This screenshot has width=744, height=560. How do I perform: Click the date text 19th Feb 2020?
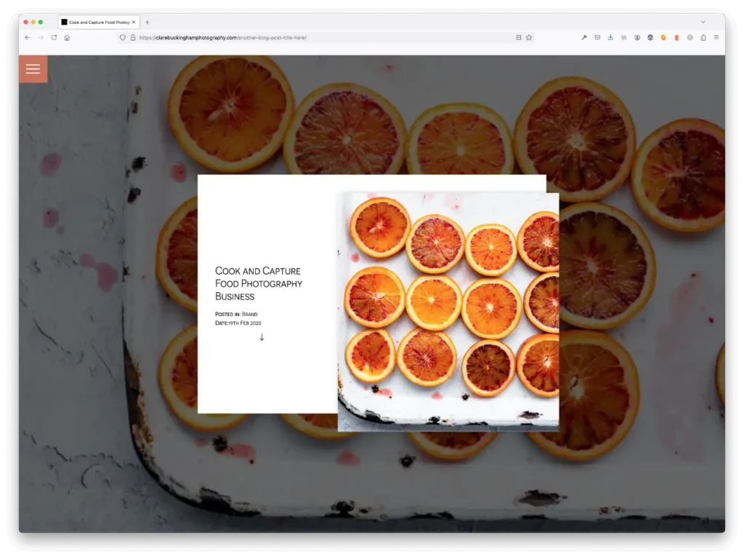[245, 323]
